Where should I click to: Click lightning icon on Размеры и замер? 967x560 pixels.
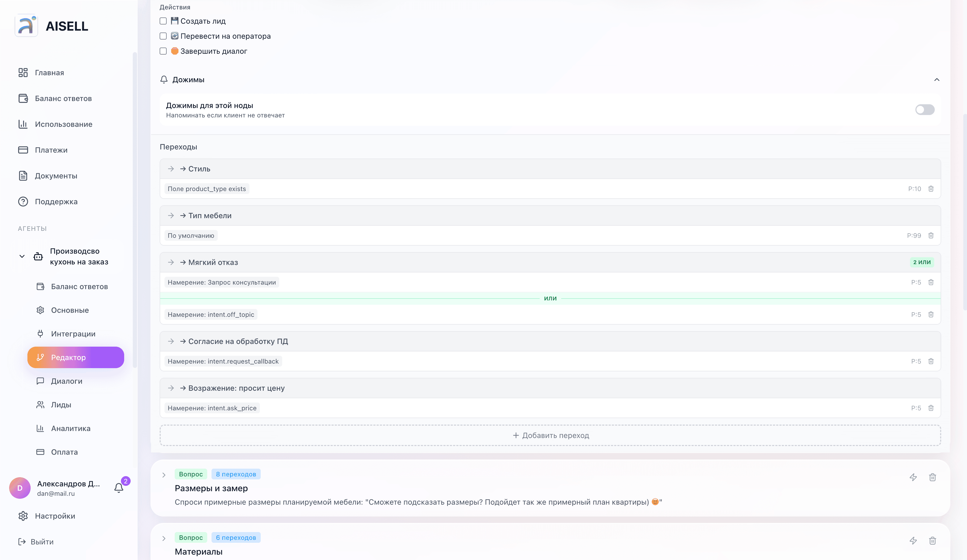click(x=913, y=477)
